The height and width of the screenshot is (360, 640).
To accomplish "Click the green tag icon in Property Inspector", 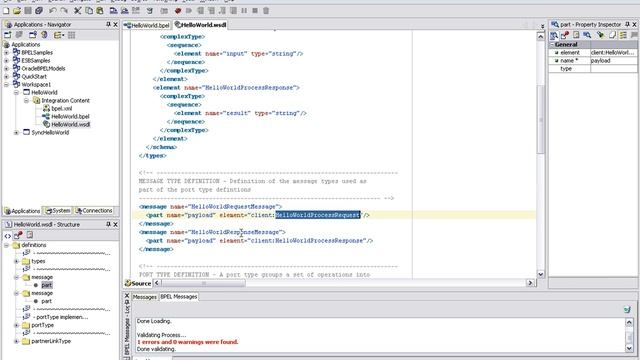I will 600,36.
